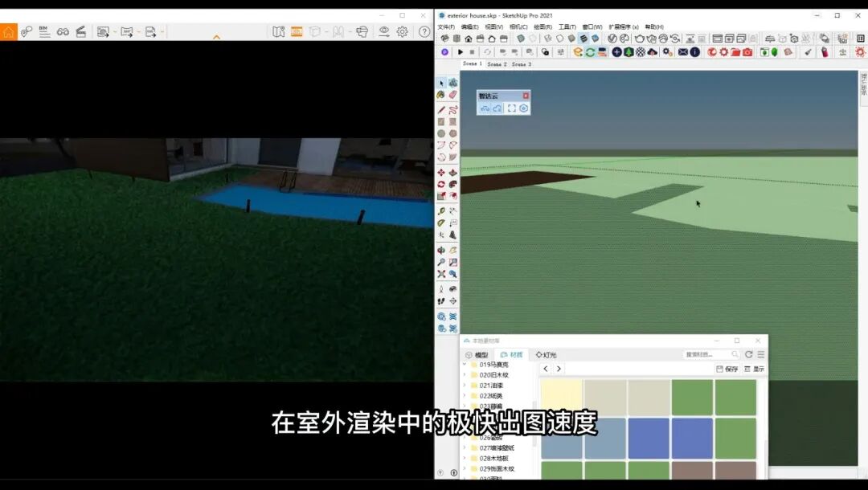Image resolution: width=868 pixels, height=490 pixels.
Task: Click the binoculars view icon in the render toolbar
Action: coord(63,32)
